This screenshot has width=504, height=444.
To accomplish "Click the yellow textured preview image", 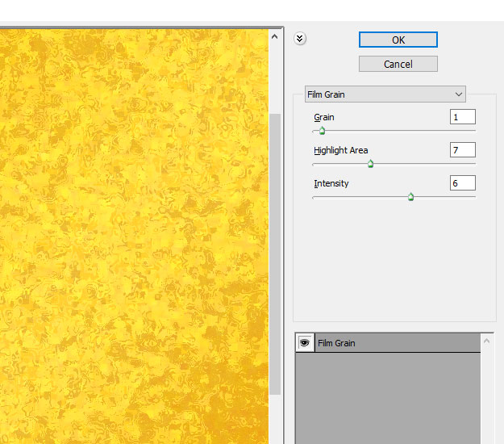I will click(133, 234).
